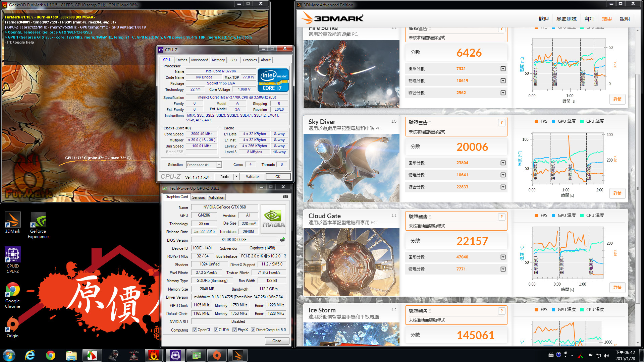Switch to CPU-Z Caches tab
The width and height of the screenshot is (644, 362).
click(x=181, y=60)
